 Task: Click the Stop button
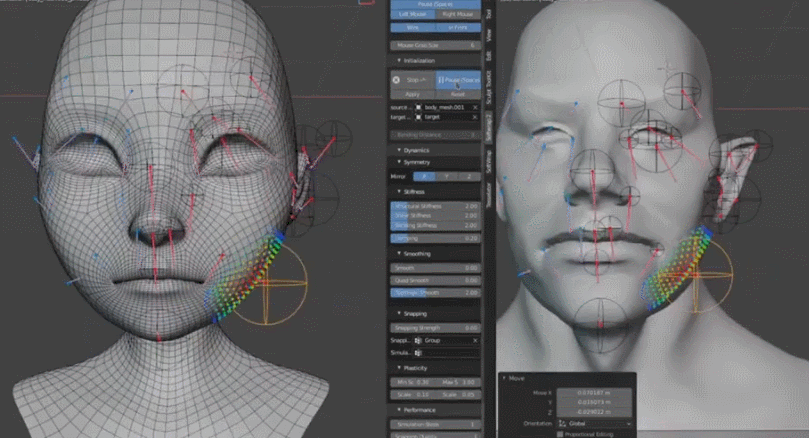coord(413,80)
